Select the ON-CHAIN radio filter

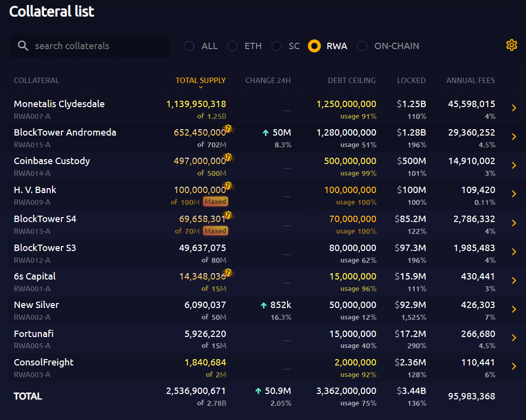[x=362, y=46]
